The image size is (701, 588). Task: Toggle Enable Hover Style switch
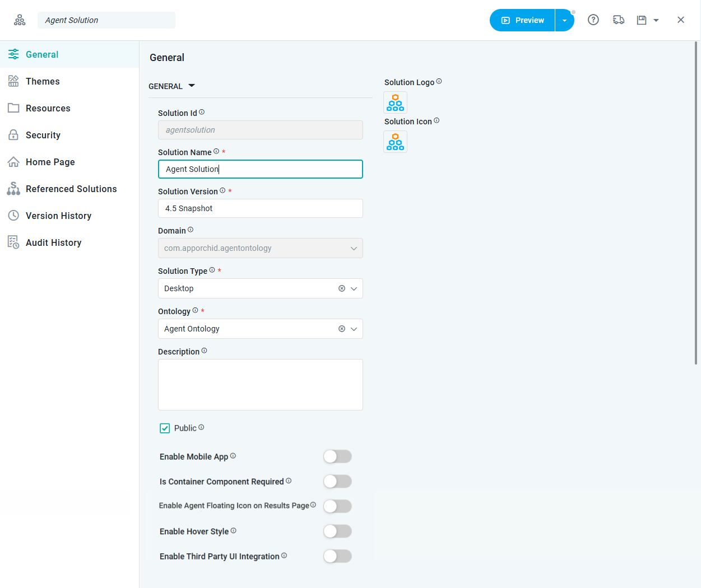click(x=337, y=531)
